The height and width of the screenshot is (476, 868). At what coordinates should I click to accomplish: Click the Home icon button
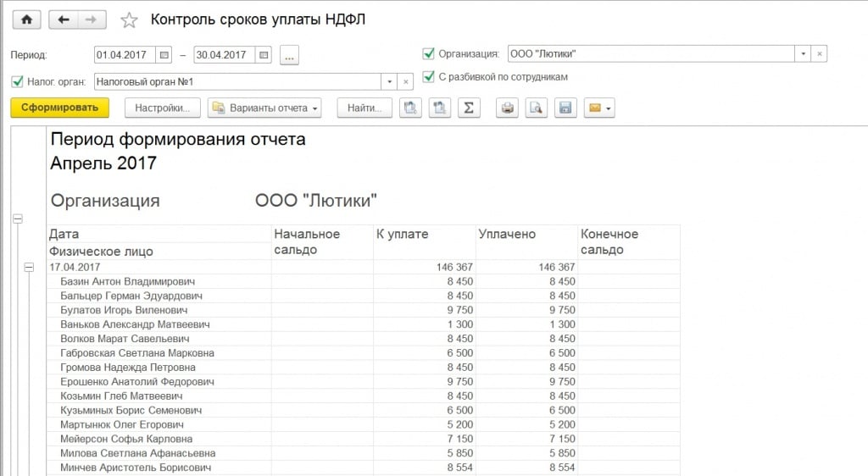pos(25,19)
